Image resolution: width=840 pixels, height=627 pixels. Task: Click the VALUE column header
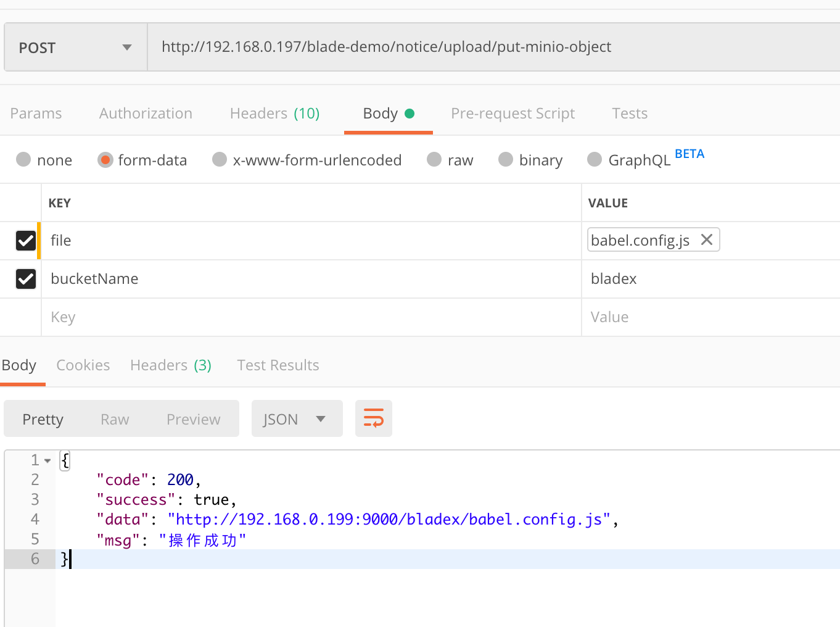608,203
